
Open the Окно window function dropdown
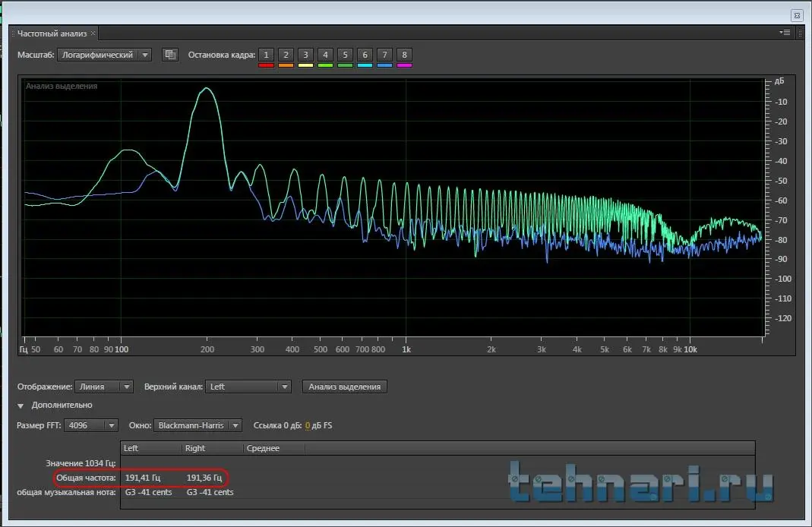(197, 425)
